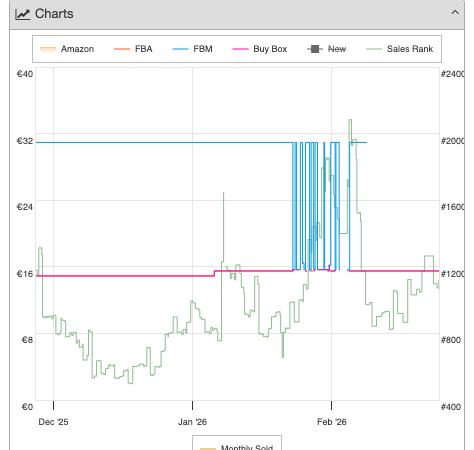The width and height of the screenshot is (474, 450).
Task: Click the €8 price axis label
Action: coord(27,340)
